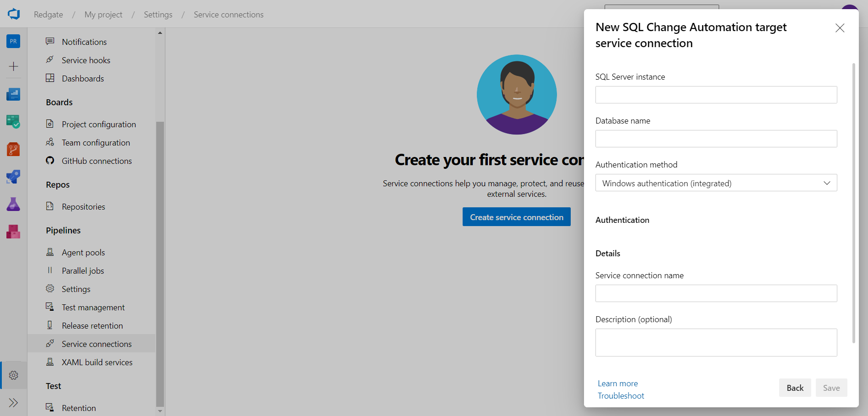Open the Learn more link

[617, 384]
